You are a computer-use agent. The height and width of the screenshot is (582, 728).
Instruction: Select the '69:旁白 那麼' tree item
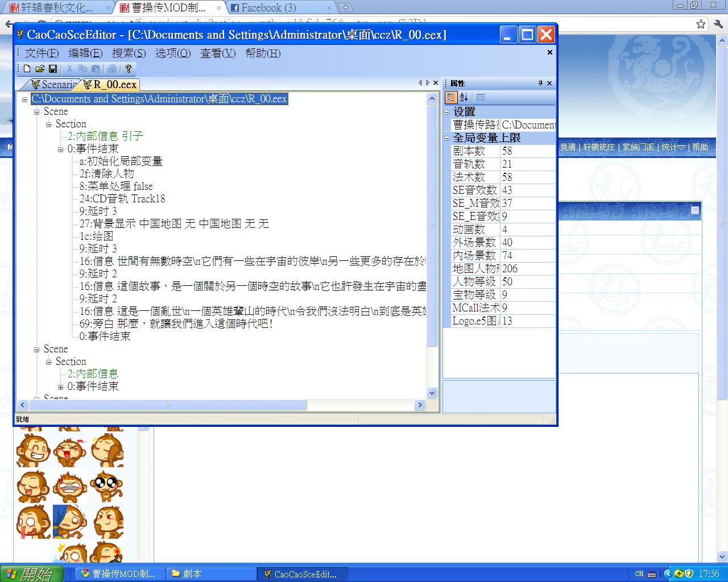click(x=176, y=324)
